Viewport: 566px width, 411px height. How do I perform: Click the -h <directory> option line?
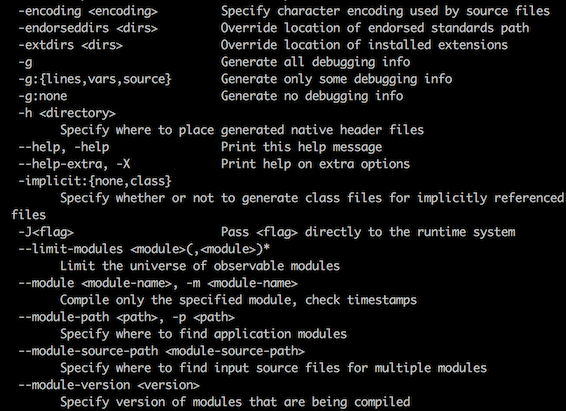coord(67,113)
